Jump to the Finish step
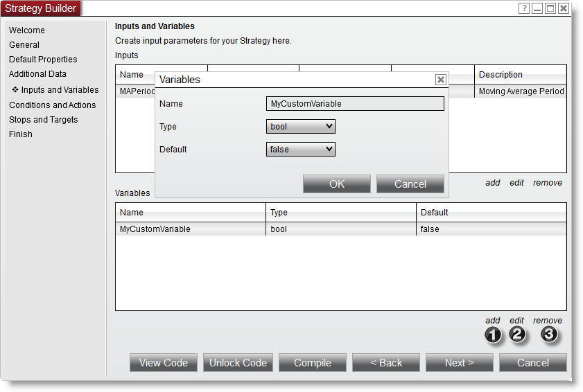The image size is (583, 392). [x=21, y=134]
